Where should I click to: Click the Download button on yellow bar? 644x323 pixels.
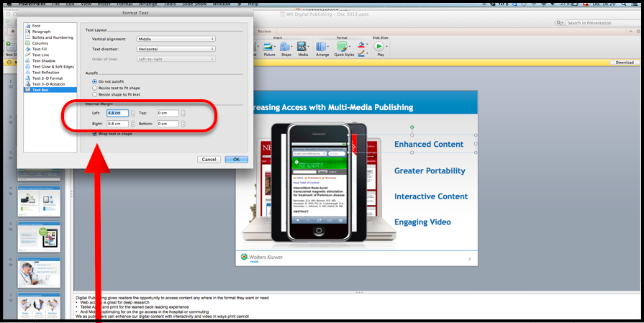(625, 63)
